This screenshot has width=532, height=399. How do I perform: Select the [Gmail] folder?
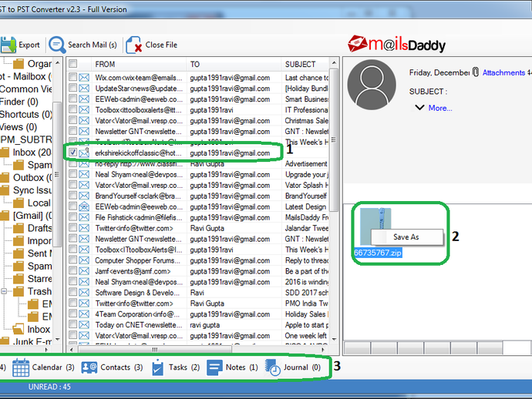pos(32,216)
